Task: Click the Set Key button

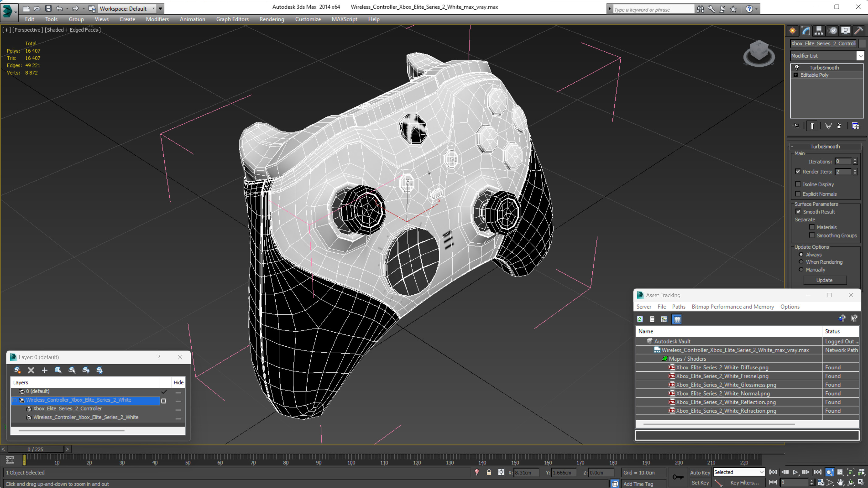Action: (x=700, y=482)
